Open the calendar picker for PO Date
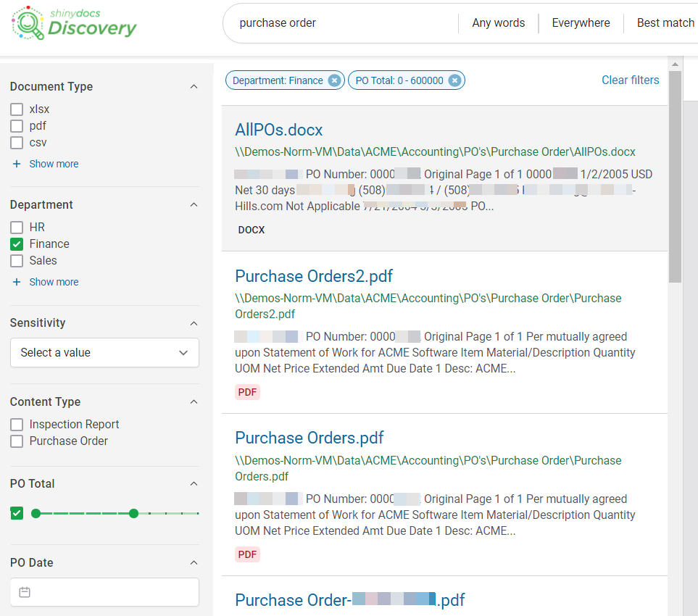 pyautogui.click(x=25, y=592)
